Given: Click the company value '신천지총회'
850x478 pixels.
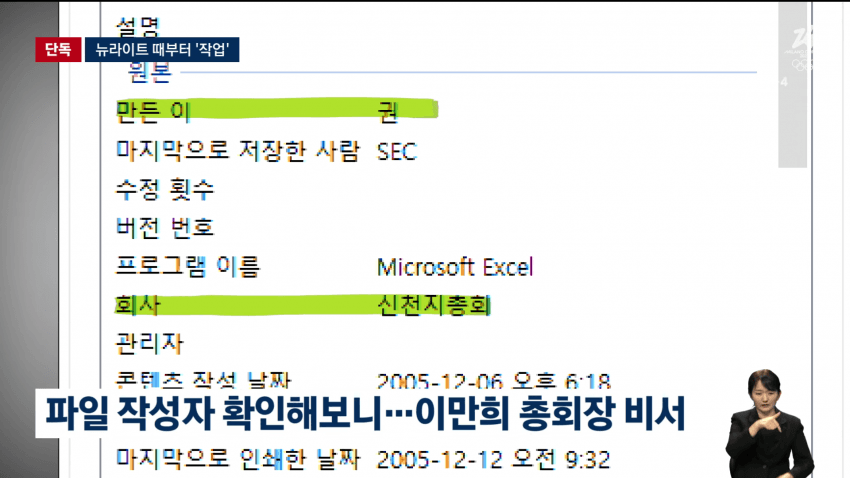Looking at the screenshot, I should click(433, 305).
